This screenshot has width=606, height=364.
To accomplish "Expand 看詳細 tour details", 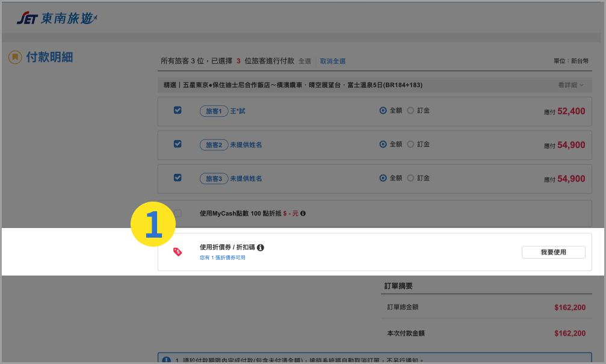I will click(570, 85).
